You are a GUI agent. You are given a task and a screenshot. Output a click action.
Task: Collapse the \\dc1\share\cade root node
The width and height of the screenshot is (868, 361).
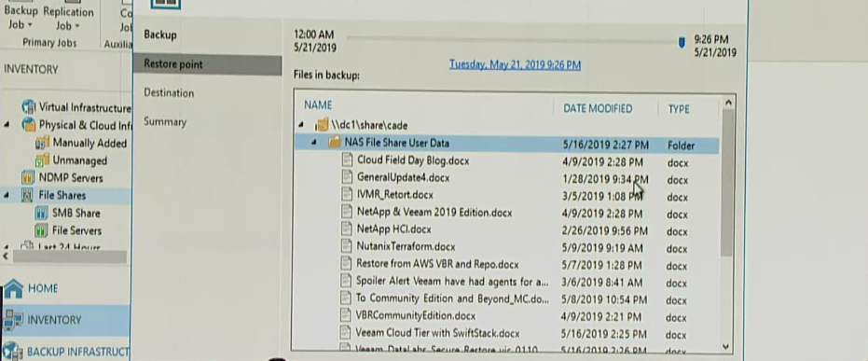(301, 125)
